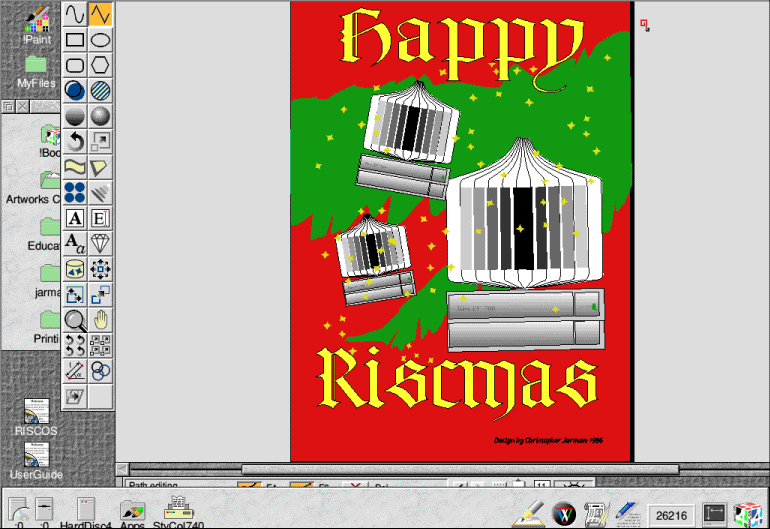Activate the hand pan tool
Viewport: 770px width, 529px height.
(100, 320)
